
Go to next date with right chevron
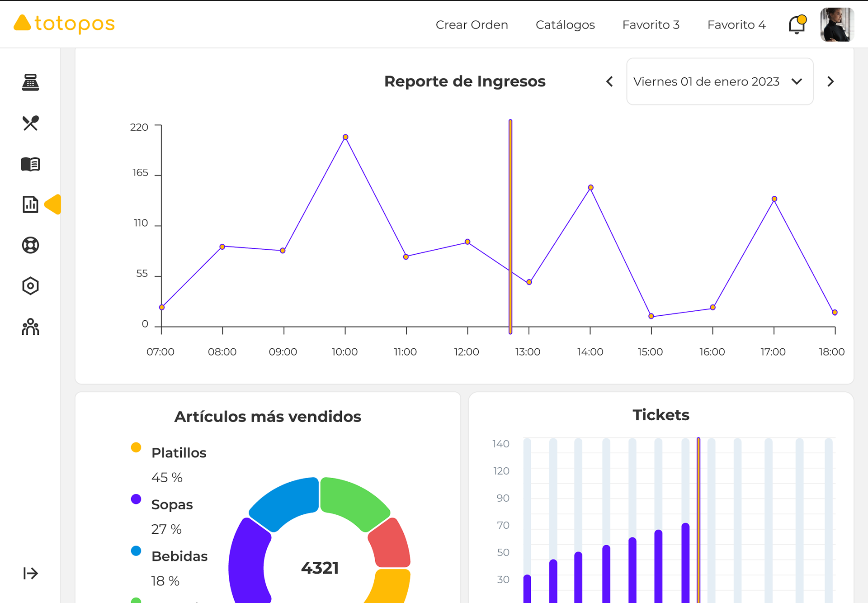pyautogui.click(x=830, y=81)
